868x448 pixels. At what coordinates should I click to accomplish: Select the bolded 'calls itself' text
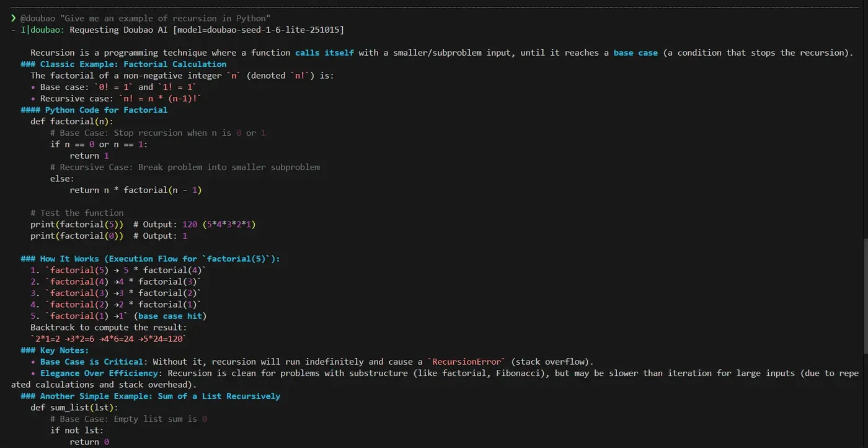[x=324, y=52]
